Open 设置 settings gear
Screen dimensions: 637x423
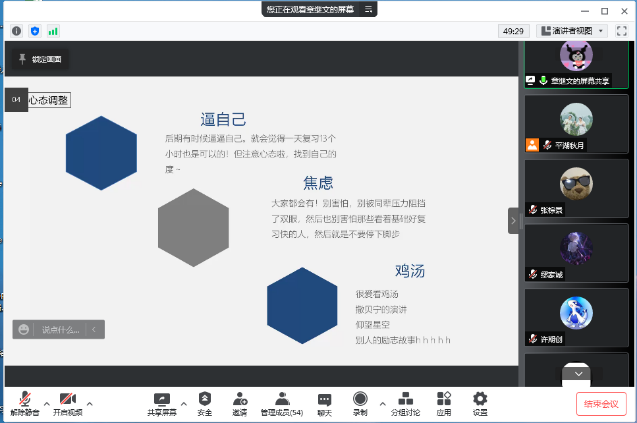pos(480,402)
